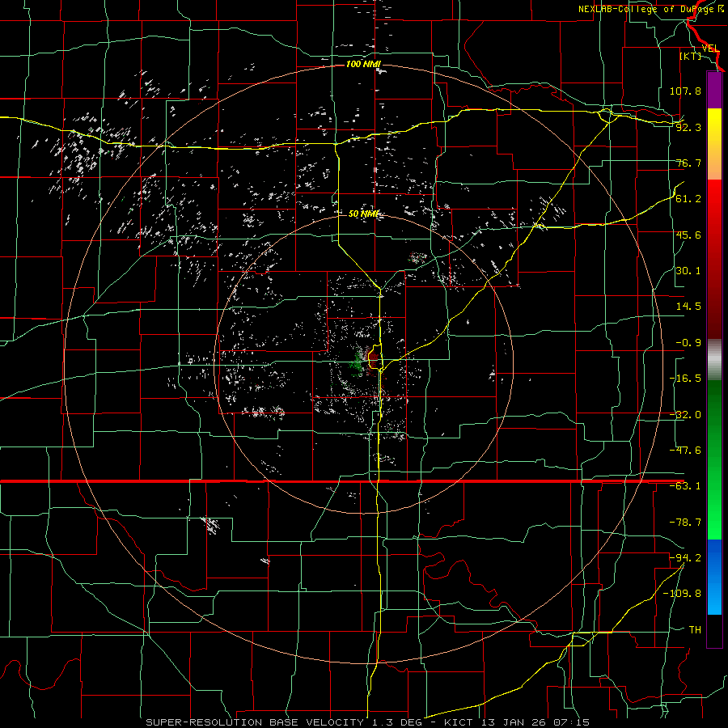Click the -78.7 legend value
Image resolution: width=728 pixels, height=728 pixels.
pyautogui.click(x=685, y=523)
